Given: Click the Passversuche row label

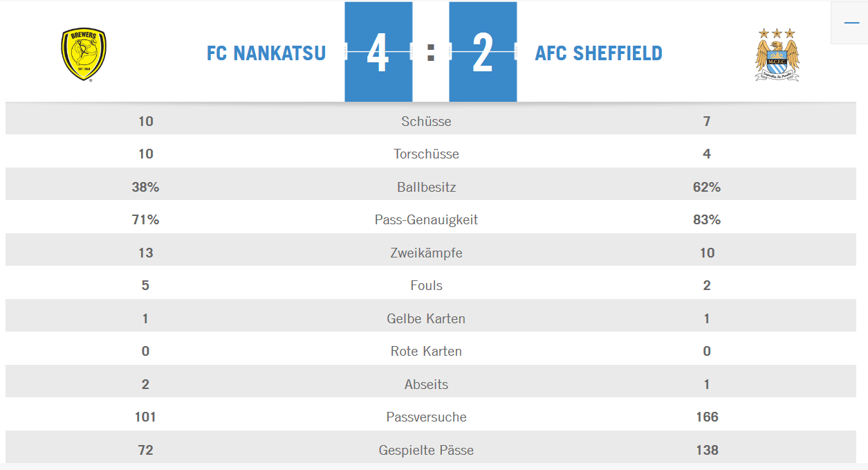Looking at the screenshot, I should 426,417.
